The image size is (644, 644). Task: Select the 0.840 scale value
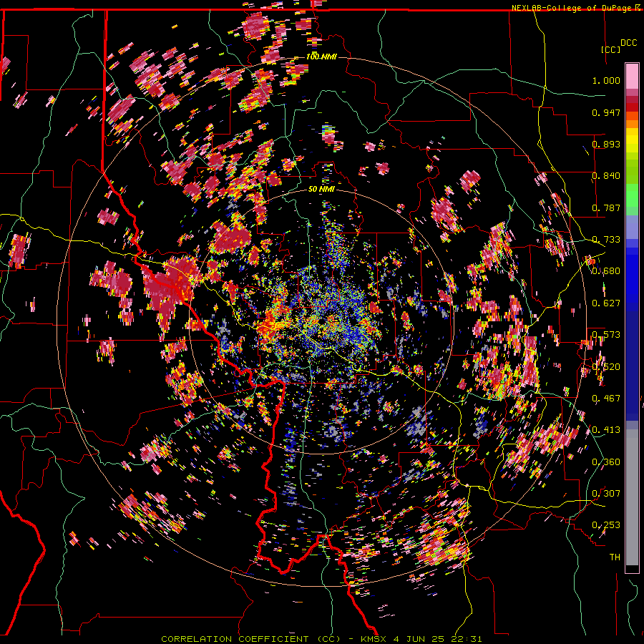(606, 176)
